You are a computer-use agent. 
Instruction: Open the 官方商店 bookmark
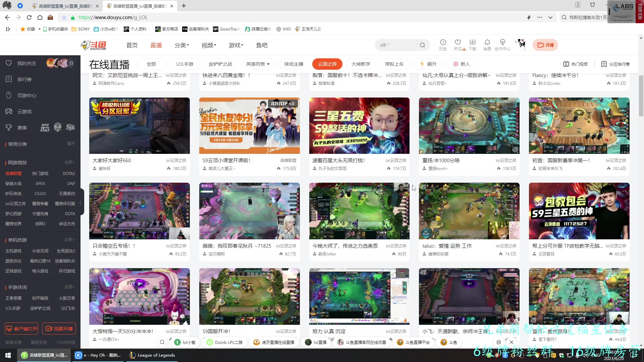(167, 29)
